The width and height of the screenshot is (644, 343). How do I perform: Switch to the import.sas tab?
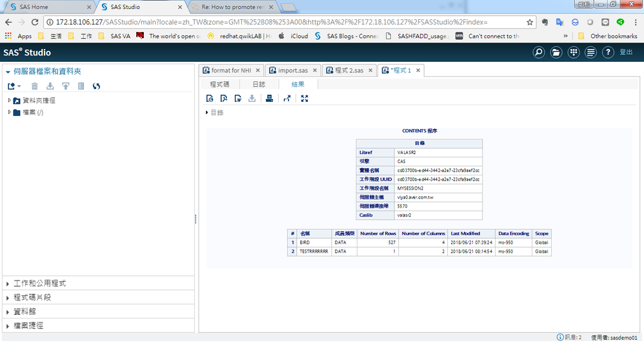tap(293, 70)
